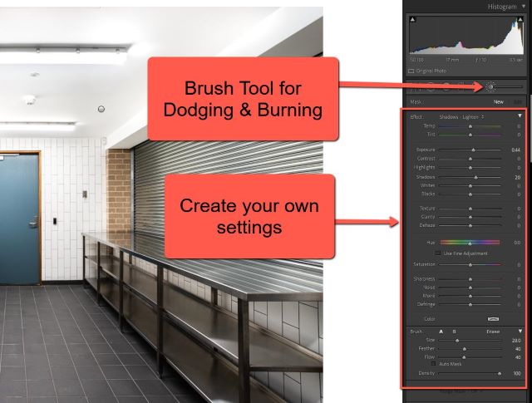Collapse the Histogram panel
This screenshot has width=532, height=403.
tap(525, 5)
